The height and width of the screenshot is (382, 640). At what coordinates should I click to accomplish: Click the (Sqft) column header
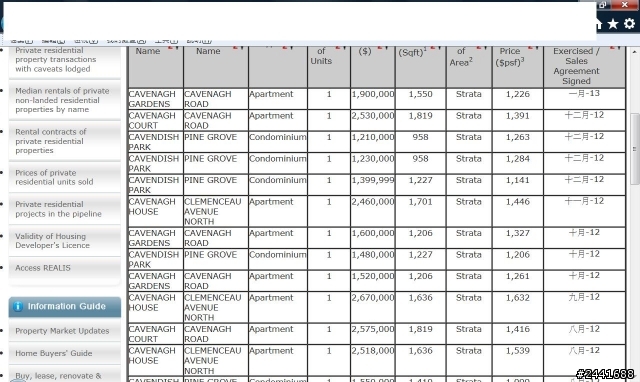(x=420, y=66)
